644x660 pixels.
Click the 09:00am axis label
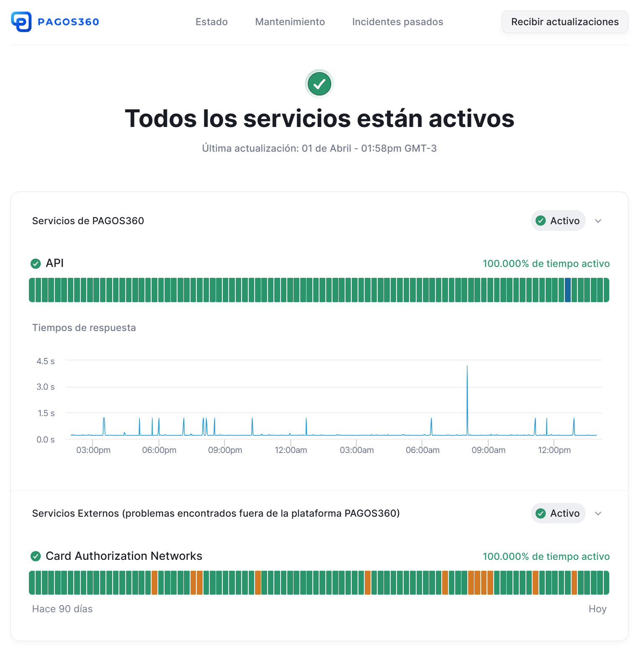489,450
